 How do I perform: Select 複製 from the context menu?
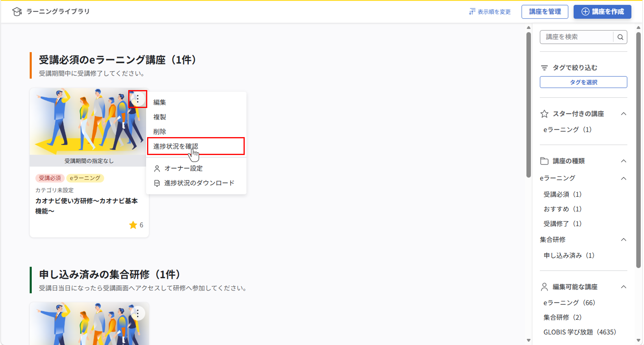coord(196,117)
